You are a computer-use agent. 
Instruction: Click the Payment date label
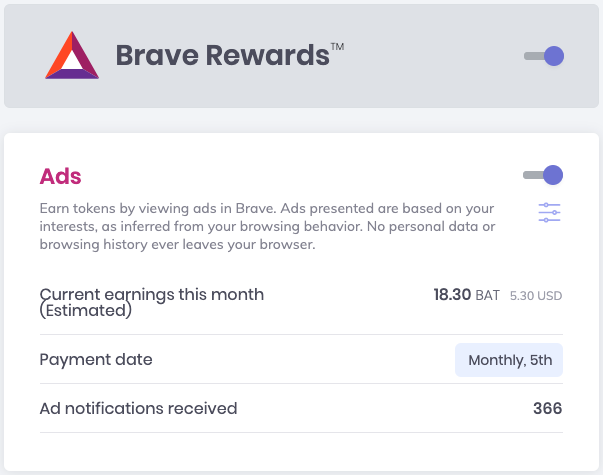(x=96, y=360)
